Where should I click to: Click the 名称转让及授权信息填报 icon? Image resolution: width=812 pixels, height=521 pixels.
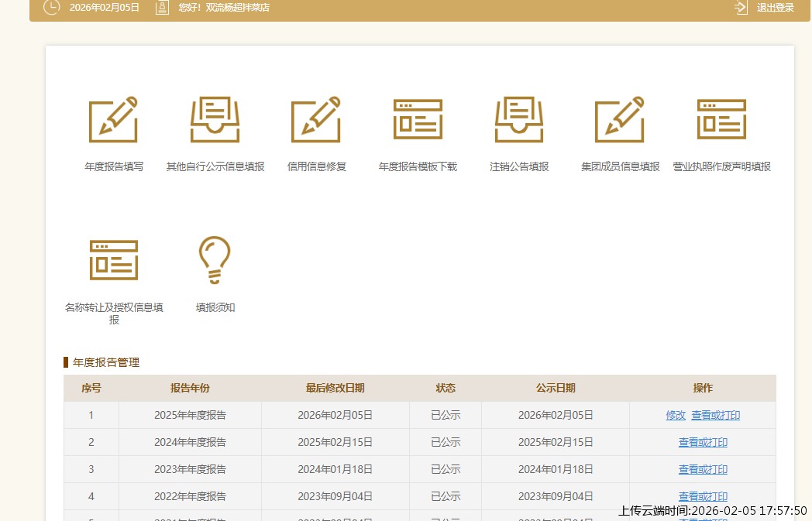coord(113,259)
